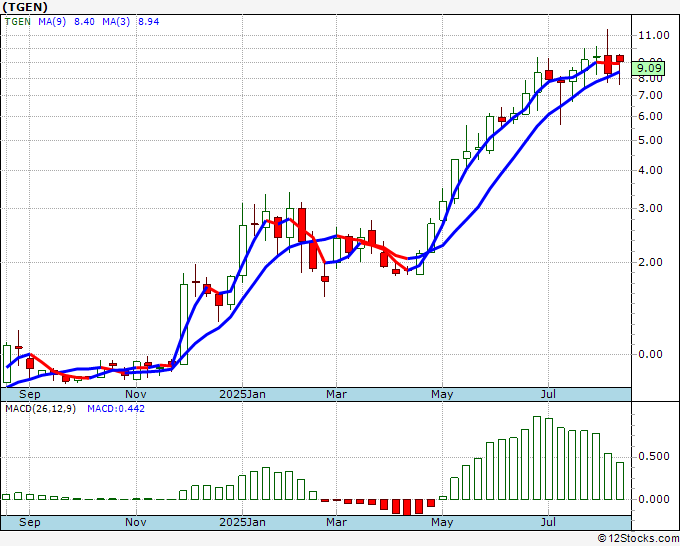
Task: Click the Sep label on price chart axis
Action: (x=29, y=394)
